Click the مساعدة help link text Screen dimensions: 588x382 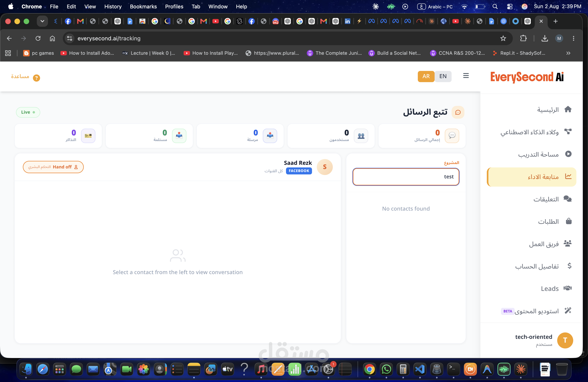(20, 77)
